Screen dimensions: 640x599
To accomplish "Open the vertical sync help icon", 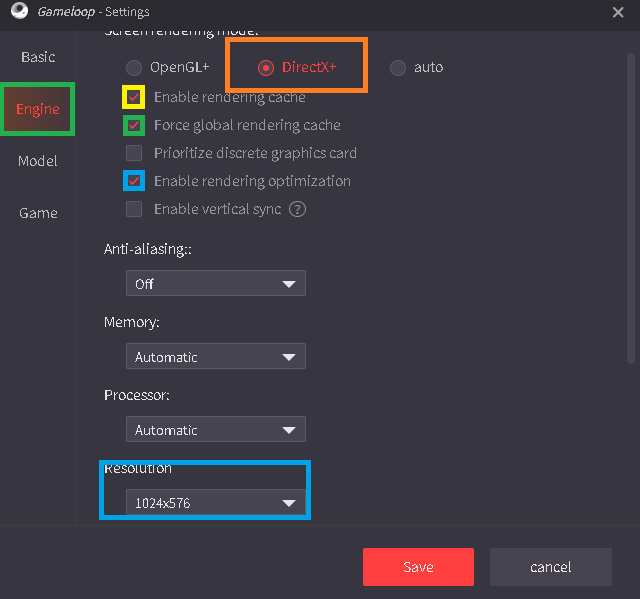I will [297, 209].
